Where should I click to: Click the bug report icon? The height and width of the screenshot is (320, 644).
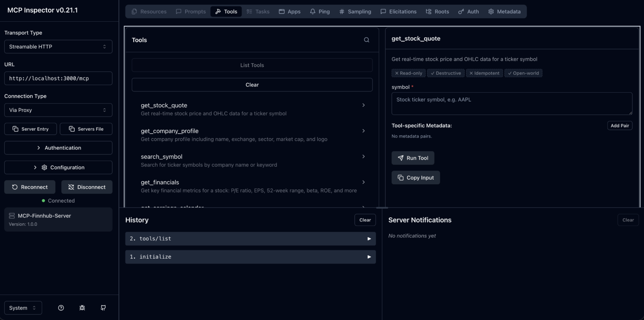point(82,308)
